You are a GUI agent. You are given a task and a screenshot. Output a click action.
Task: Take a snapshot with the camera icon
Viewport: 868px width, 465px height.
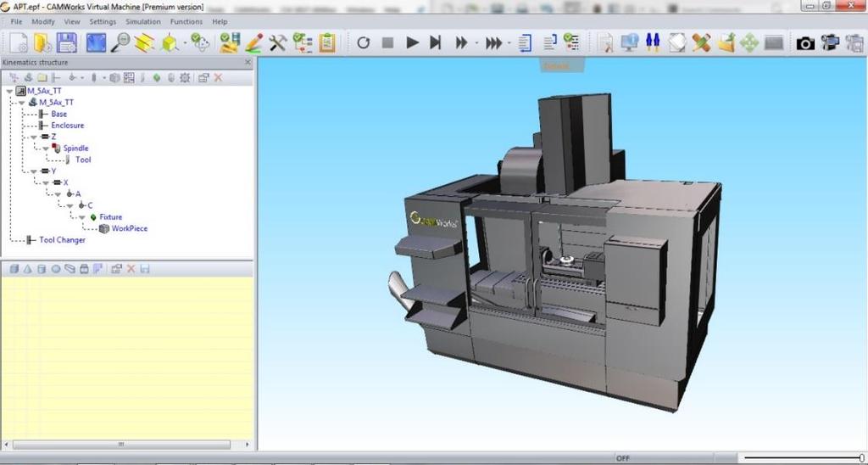click(805, 42)
